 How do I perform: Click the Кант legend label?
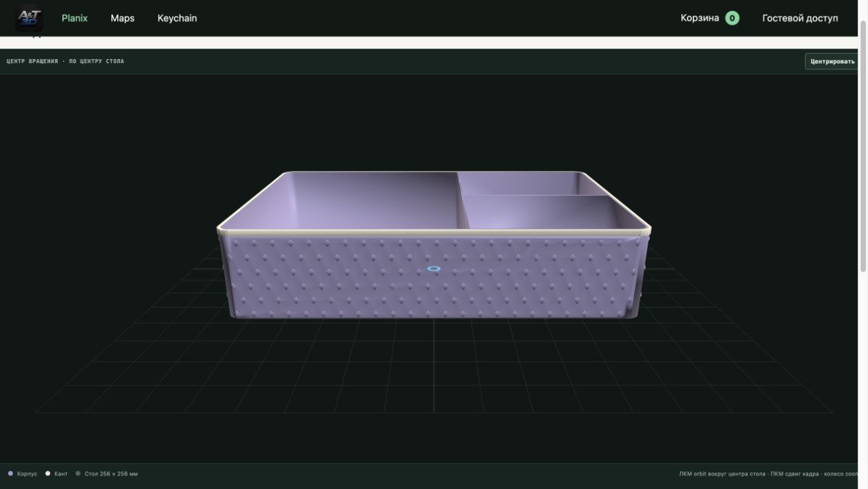tap(61, 474)
